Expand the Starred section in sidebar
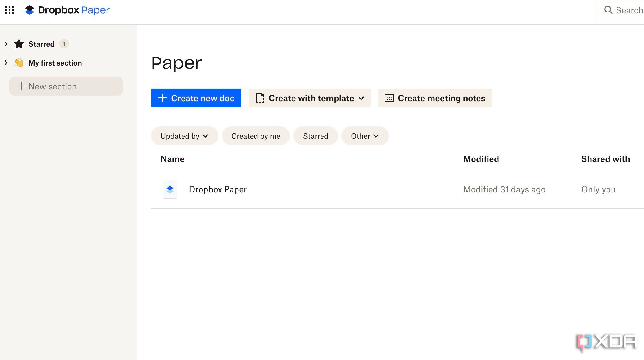Screen dimensions: 644x360 6,43
